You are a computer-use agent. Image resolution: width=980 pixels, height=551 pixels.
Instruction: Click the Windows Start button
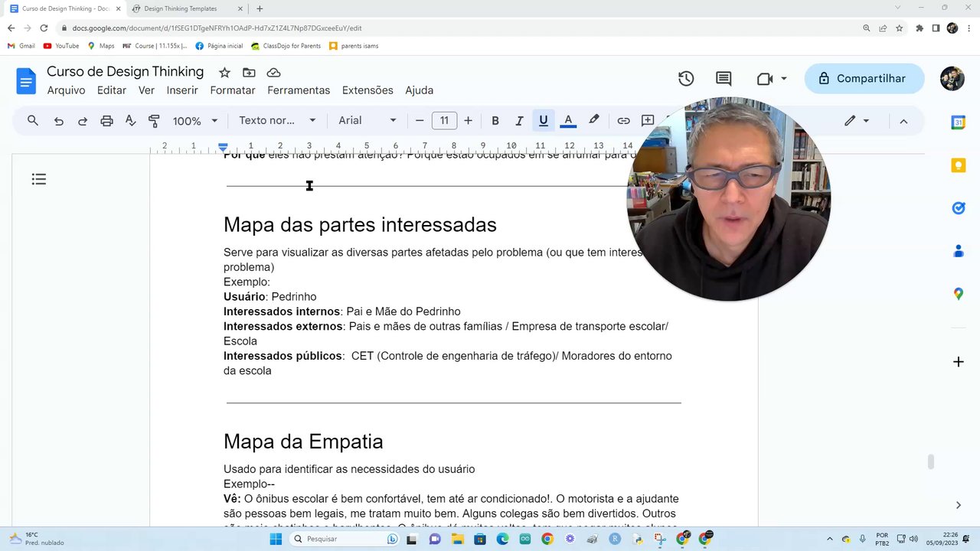[x=276, y=539]
